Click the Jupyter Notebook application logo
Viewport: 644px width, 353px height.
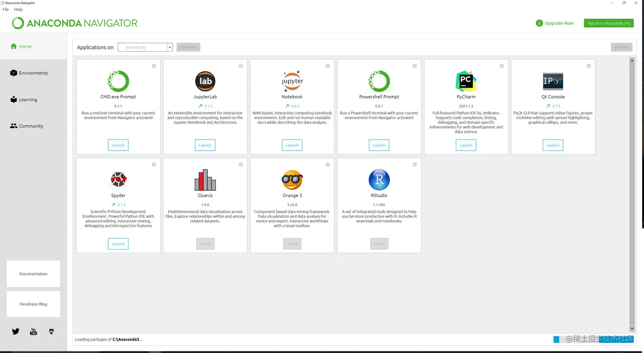tap(292, 81)
